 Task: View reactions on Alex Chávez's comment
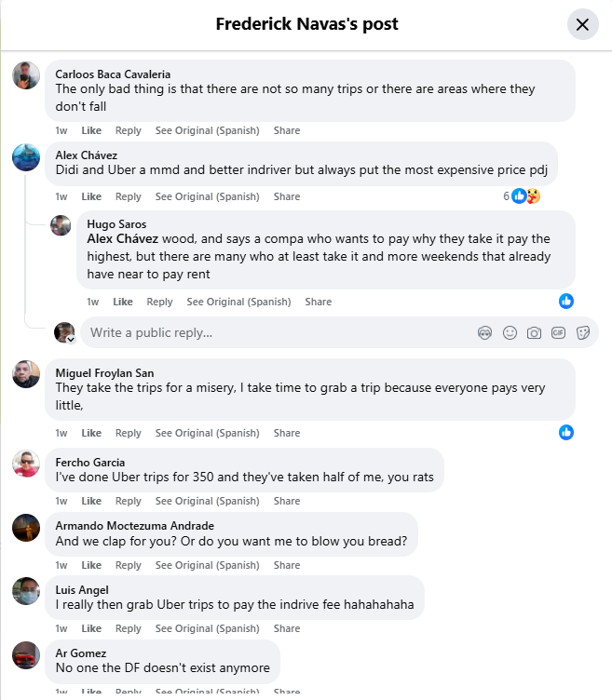(x=522, y=196)
